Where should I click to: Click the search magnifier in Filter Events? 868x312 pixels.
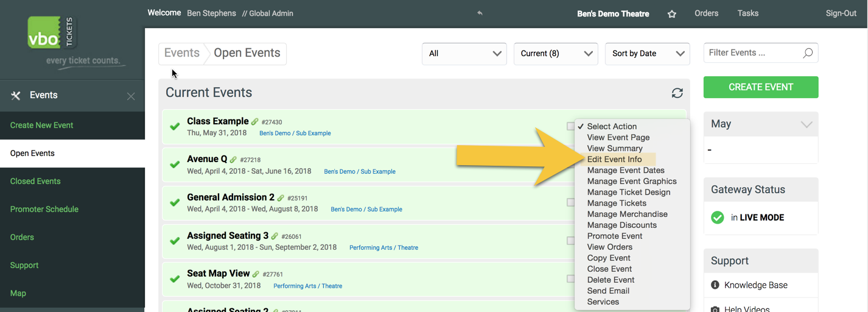[x=808, y=53]
